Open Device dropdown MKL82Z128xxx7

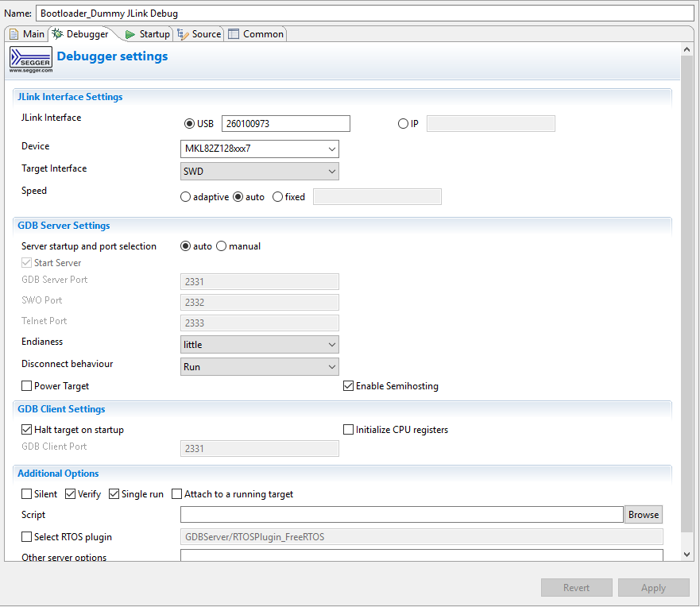click(259, 149)
